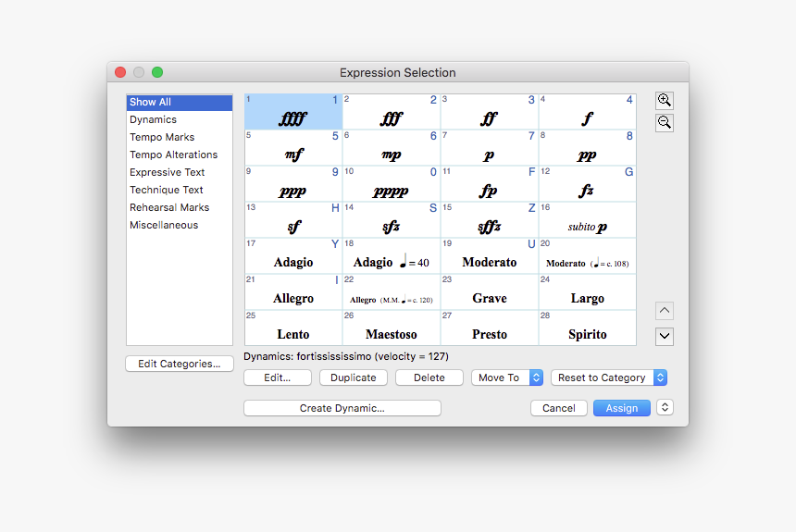Select the sffz dynamic in cell 15

tap(490, 220)
